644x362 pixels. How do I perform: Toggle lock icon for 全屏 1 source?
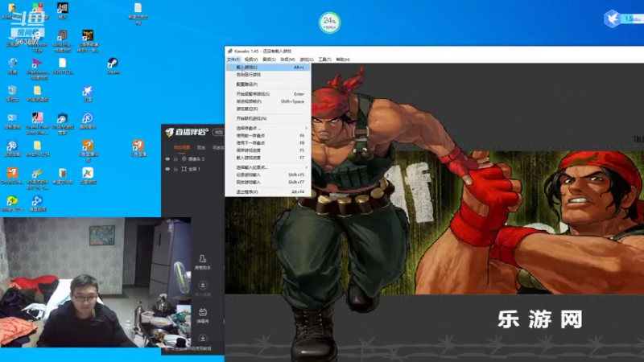pyautogui.click(x=175, y=169)
